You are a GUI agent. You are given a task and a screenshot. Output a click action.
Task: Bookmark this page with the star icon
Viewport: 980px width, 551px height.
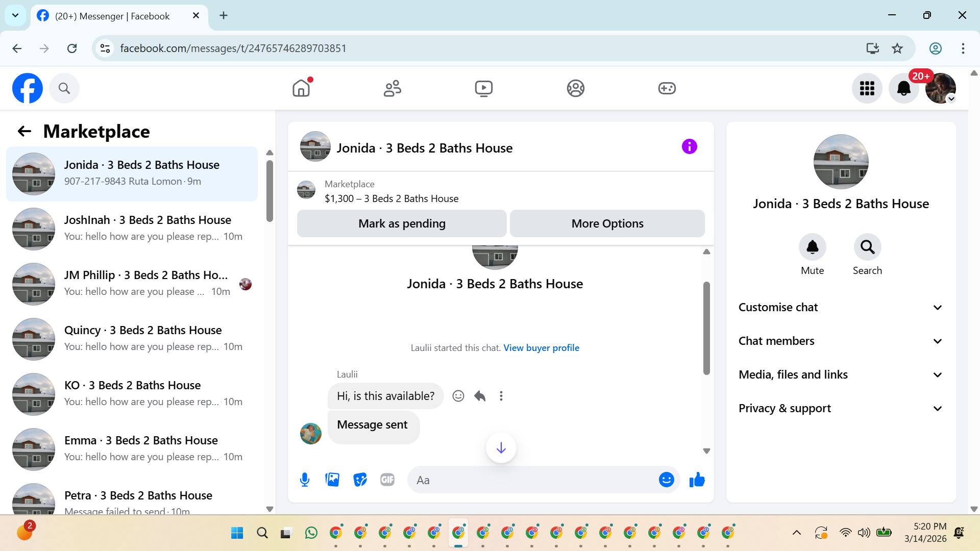tap(897, 48)
